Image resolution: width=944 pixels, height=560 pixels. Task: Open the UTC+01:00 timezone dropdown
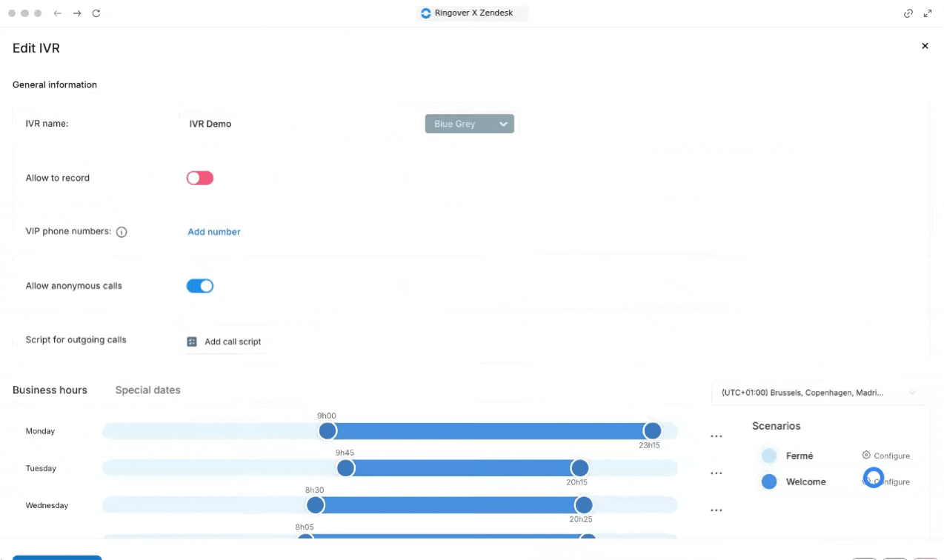click(819, 393)
